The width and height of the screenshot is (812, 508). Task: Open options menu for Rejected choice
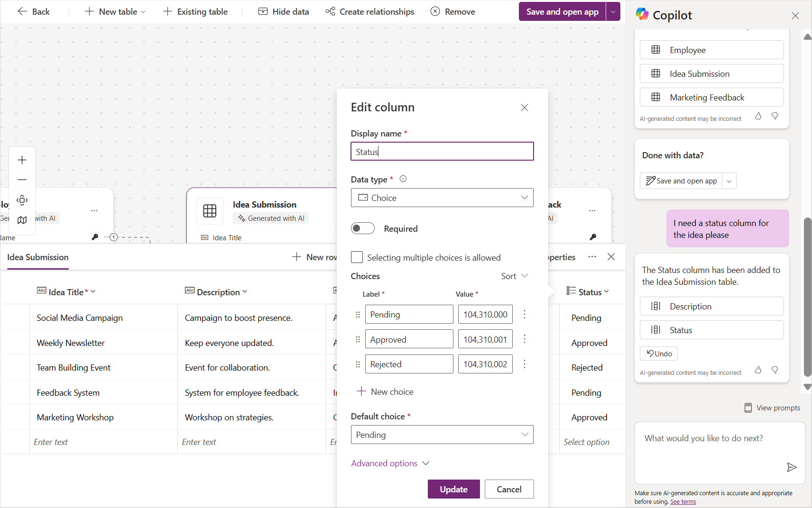click(x=524, y=364)
